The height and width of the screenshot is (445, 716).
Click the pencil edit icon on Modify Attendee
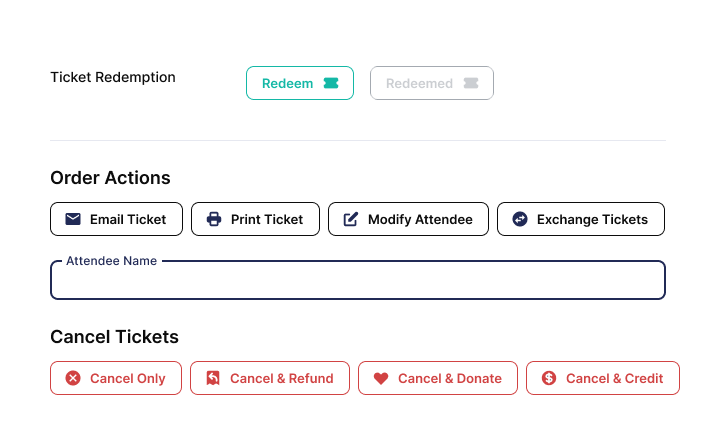pyautogui.click(x=351, y=219)
